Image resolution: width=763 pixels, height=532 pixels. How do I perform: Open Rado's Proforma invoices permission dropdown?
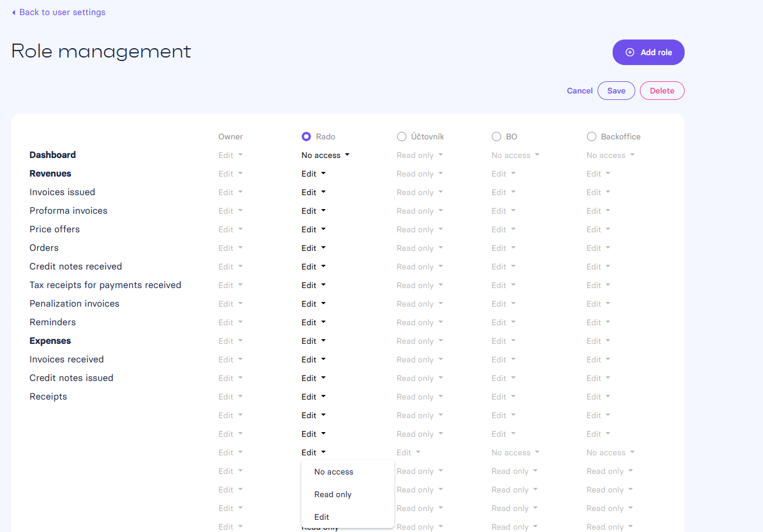pos(314,211)
